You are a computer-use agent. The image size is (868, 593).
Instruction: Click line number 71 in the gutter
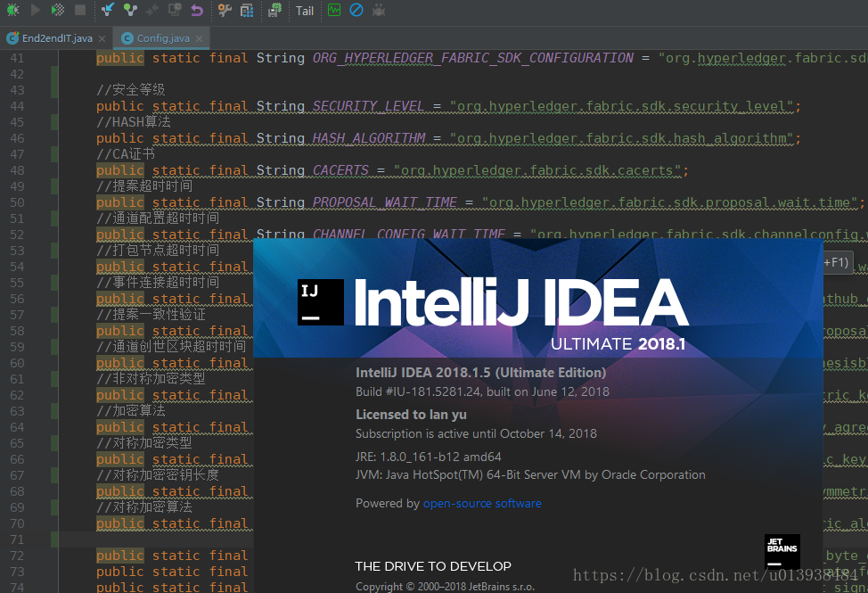tap(17, 539)
